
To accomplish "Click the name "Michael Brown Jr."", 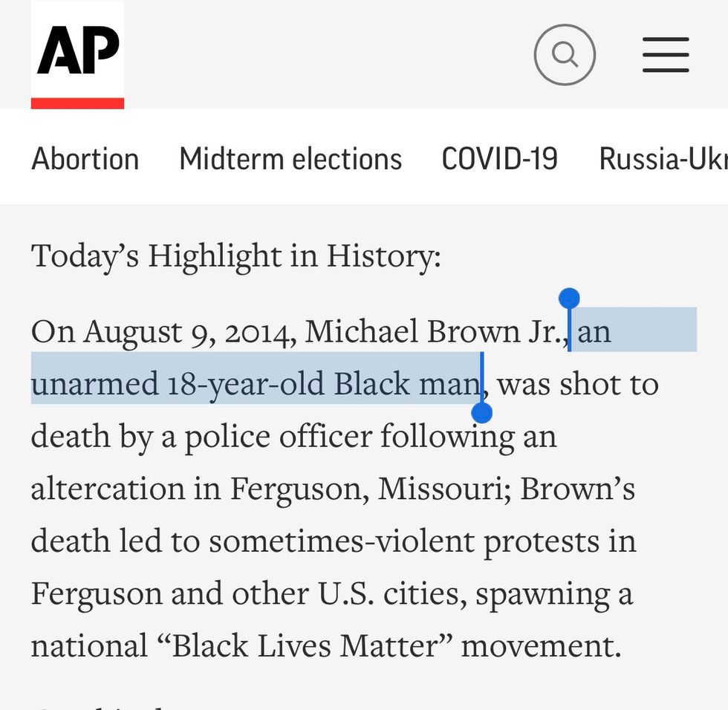I will click(436, 331).
